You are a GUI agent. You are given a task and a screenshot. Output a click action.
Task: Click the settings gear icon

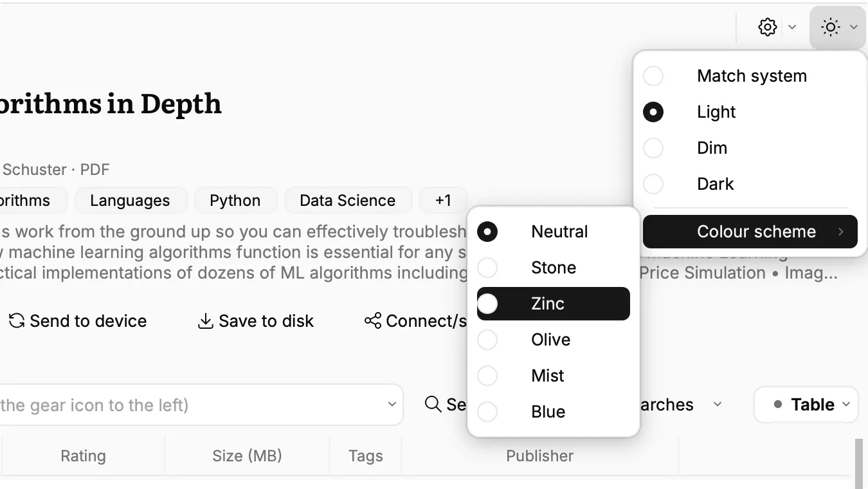[x=768, y=27]
